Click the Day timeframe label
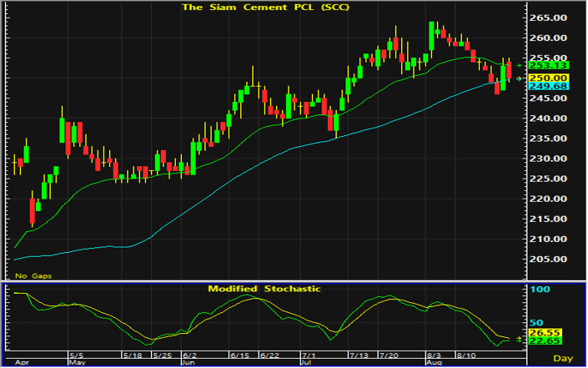The image size is (588, 368). (563, 359)
